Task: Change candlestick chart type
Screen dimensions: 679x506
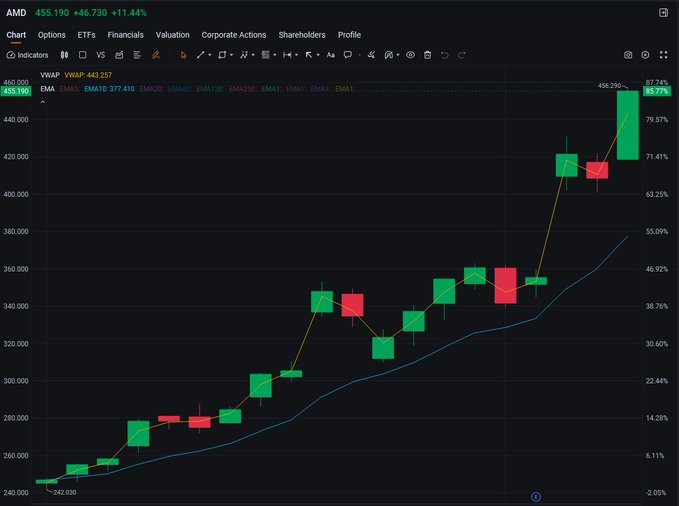Action: [x=64, y=55]
